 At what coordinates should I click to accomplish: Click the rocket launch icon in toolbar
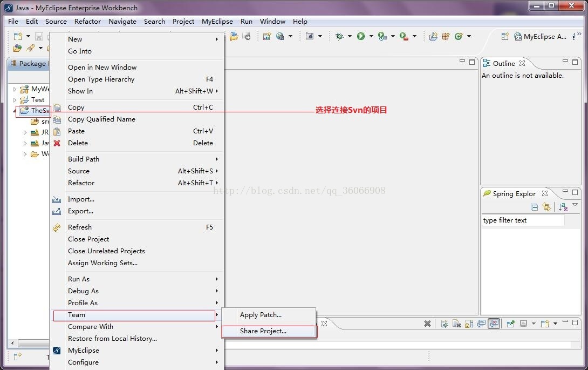(x=30, y=48)
